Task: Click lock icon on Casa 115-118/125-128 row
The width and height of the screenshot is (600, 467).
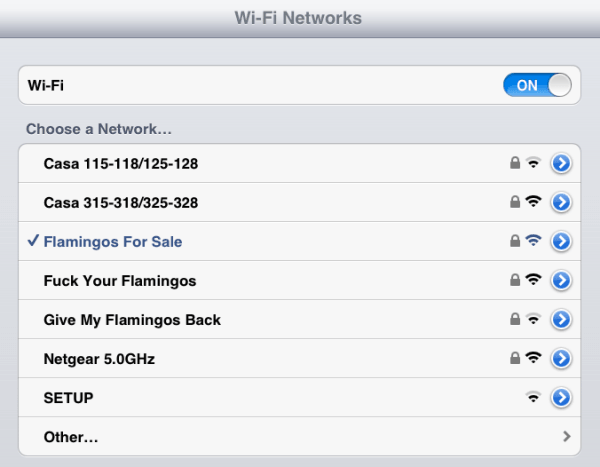Action: [x=515, y=163]
